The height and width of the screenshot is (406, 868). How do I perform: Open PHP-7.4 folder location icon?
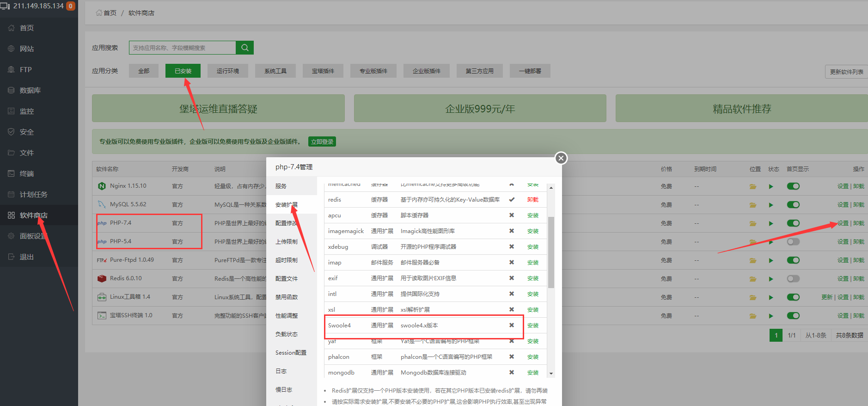click(x=753, y=223)
